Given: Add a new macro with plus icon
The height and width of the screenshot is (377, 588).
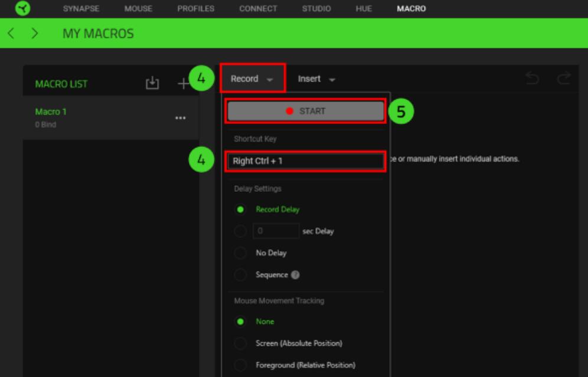Looking at the screenshot, I should coord(184,84).
